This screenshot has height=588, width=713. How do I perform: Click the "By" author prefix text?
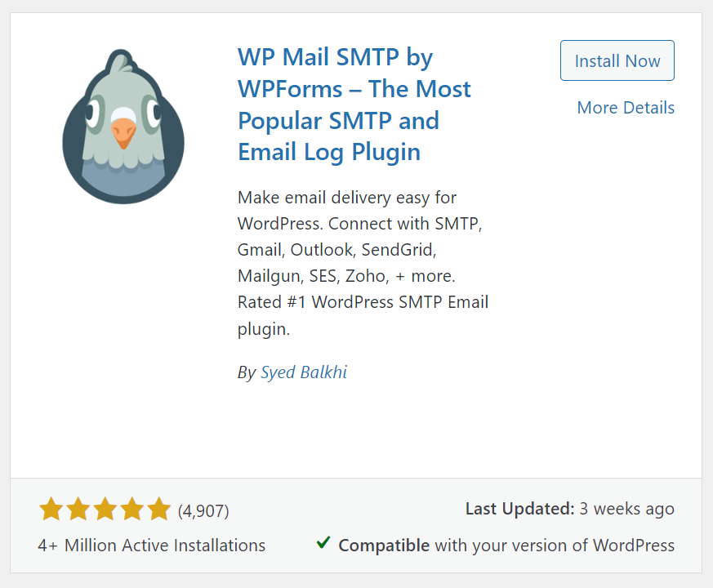(247, 372)
